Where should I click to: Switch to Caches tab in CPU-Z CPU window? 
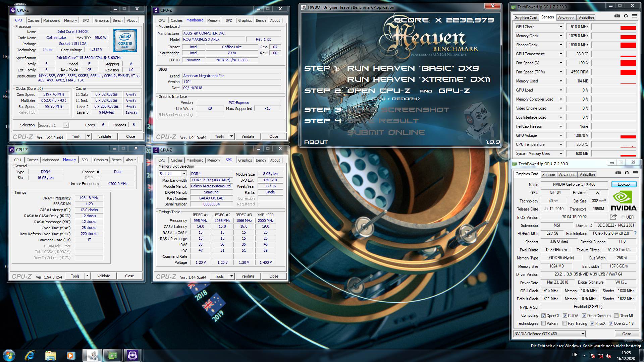(x=33, y=20)
